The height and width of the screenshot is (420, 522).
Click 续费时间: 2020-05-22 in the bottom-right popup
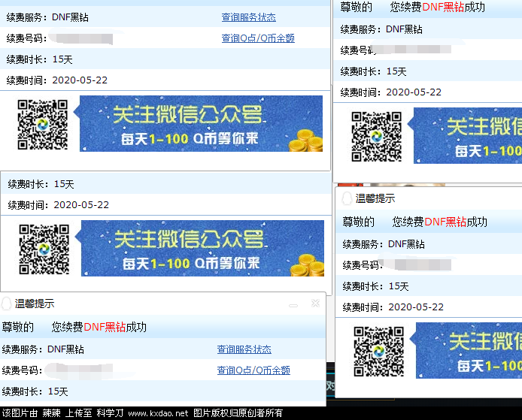coord(393,307)
